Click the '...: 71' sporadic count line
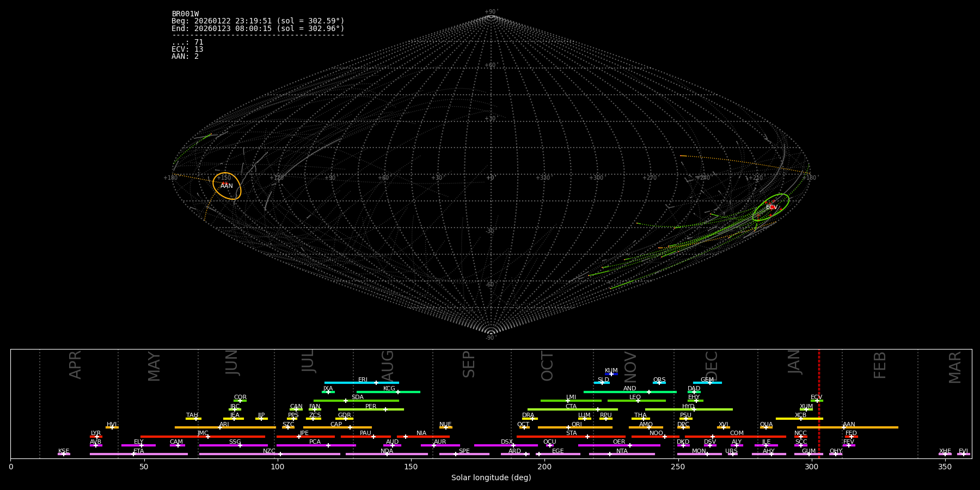Image resolution: width=980 pixels, height=490 pixels. point(187,42)
